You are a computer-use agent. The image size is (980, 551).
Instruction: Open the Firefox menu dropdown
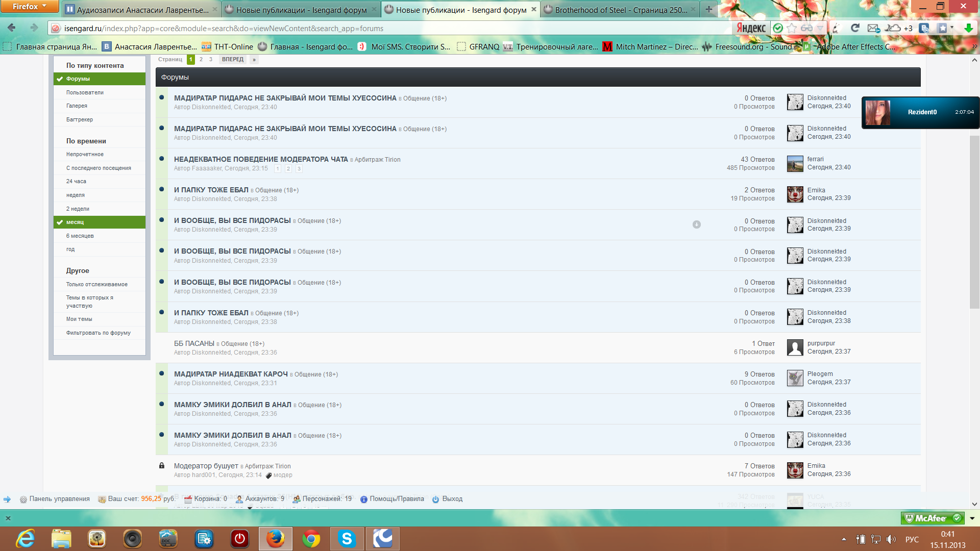pyautogui.click(x=29, y=6)
